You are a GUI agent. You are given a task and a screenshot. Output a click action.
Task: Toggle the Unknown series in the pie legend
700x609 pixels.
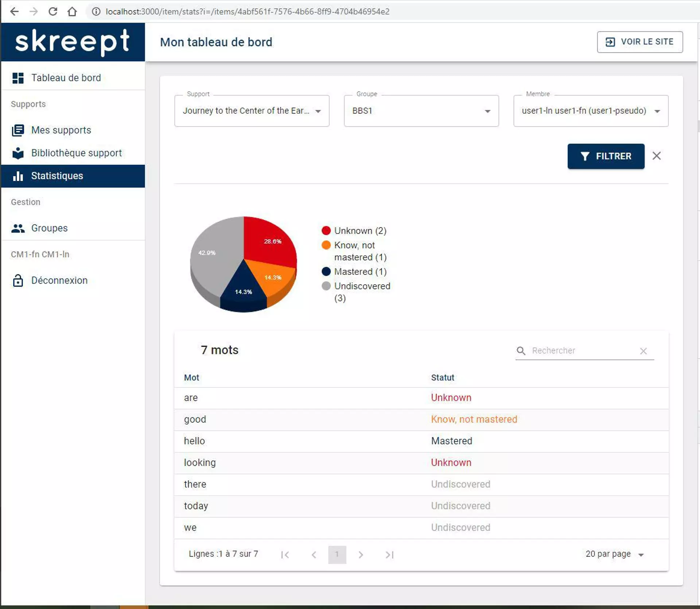[x=327, y=230]
